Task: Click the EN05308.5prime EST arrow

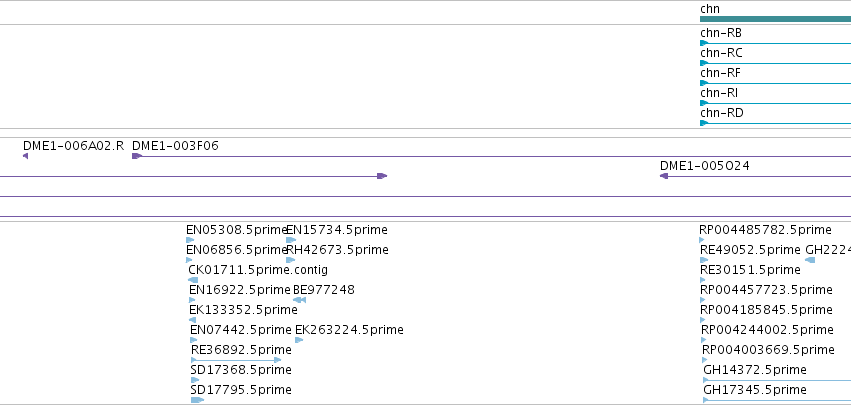Action: click(190, 240)
